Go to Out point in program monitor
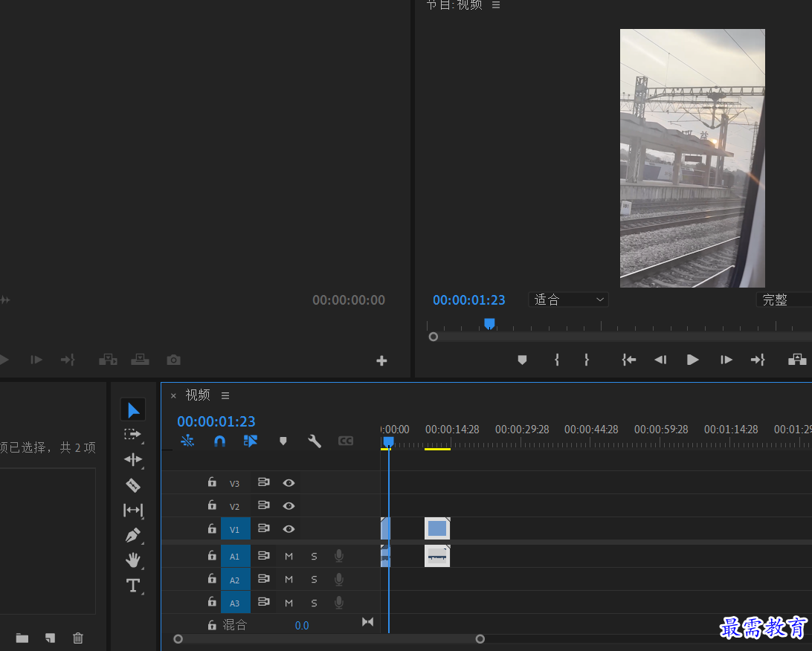Image resolution: width=812 pixels, height=651 pixels. coord(758,360)
